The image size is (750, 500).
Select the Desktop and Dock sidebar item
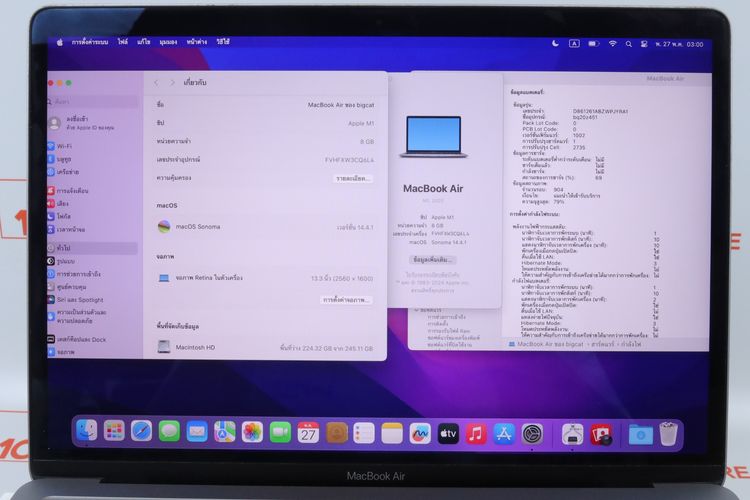(x=92, y=339)
